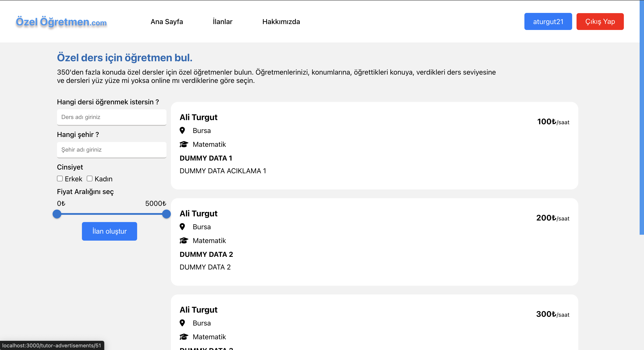Click Matematik subject in 200₺ card
This screenshot has height=350, width=644.
(x=209, y=241)
